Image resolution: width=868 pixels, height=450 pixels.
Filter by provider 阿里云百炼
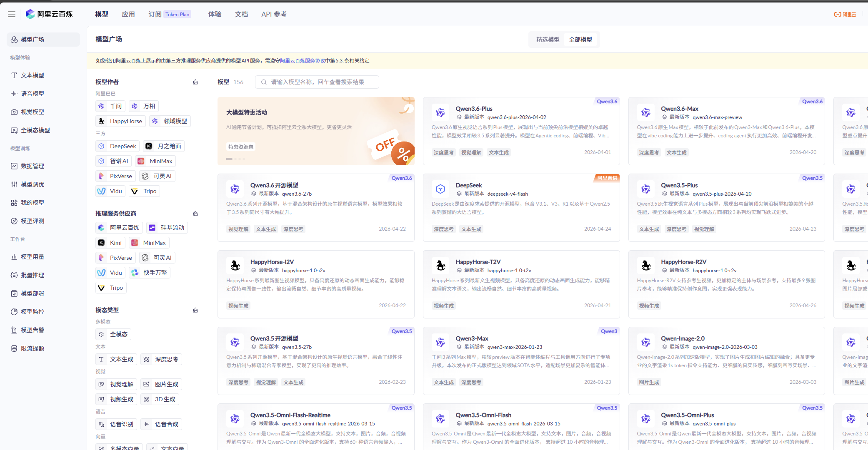pyautogui.click(x=119, y=228)
